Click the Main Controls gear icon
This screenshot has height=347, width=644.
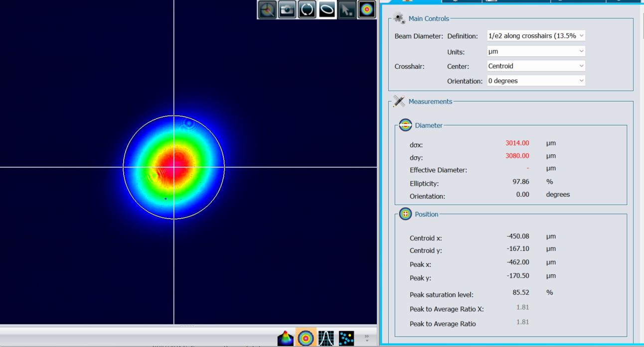pyautogui.click(x=399, y=18)
